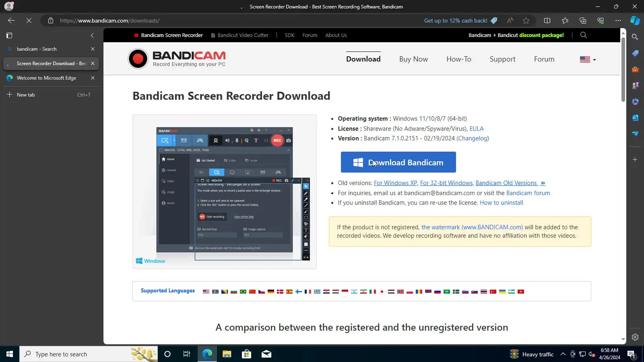The width and height of the screenshot is (644, 362).
Task: Stop loading the page
Action: [x=29, y=21]
